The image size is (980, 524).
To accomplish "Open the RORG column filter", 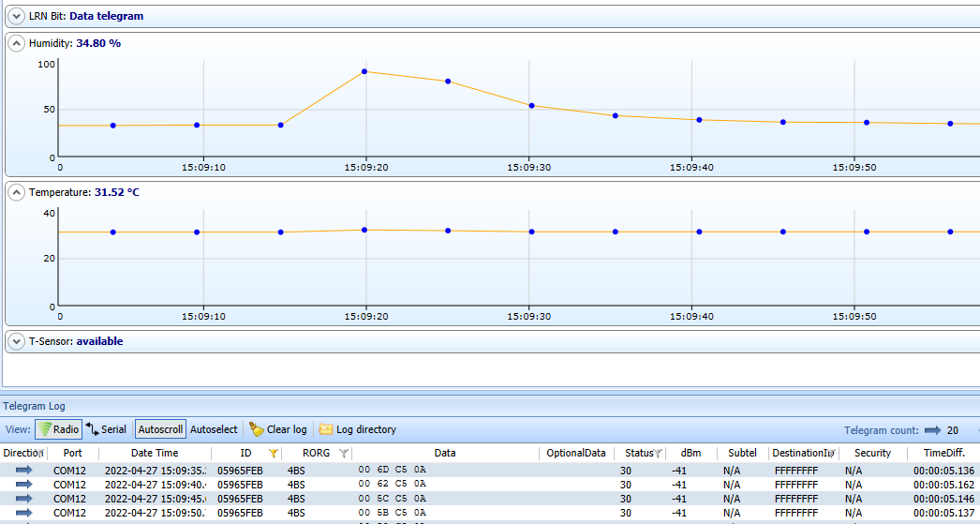I will pyautogui.click(x=343, y=454).
